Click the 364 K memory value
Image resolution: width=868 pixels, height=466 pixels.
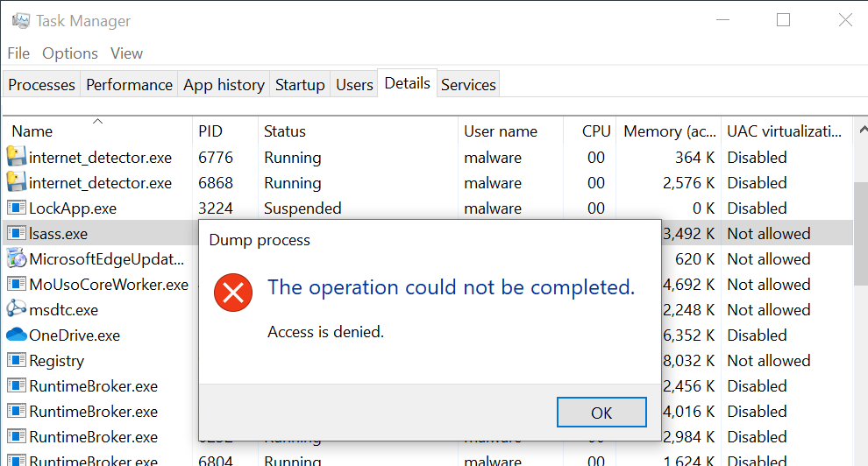(694, 158)
